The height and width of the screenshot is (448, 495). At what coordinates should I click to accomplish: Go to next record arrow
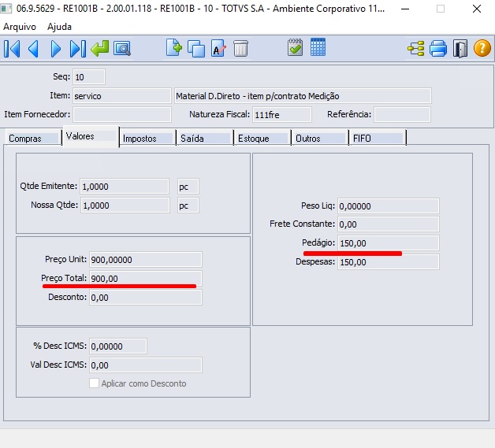[55, 49]
